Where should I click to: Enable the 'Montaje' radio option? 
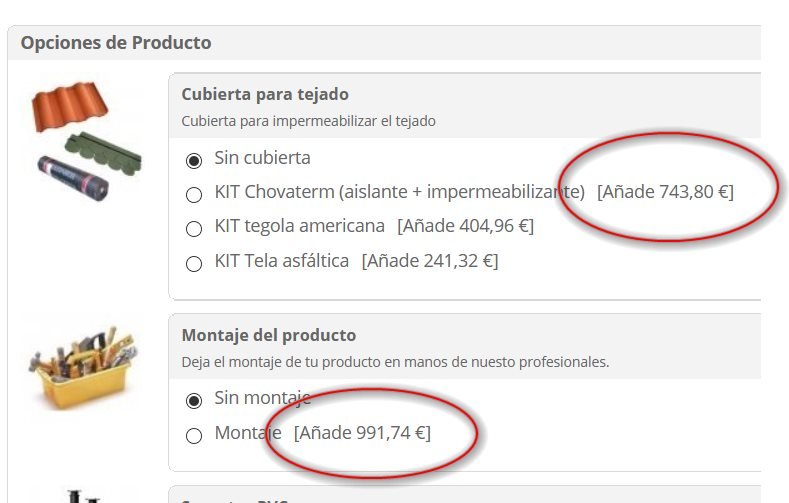(194, 436)
